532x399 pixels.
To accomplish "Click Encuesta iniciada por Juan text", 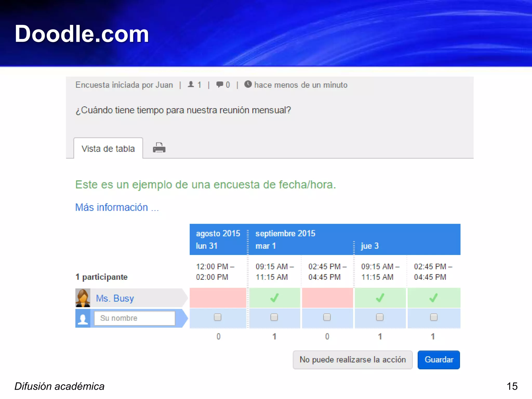I will coord(124,85).
